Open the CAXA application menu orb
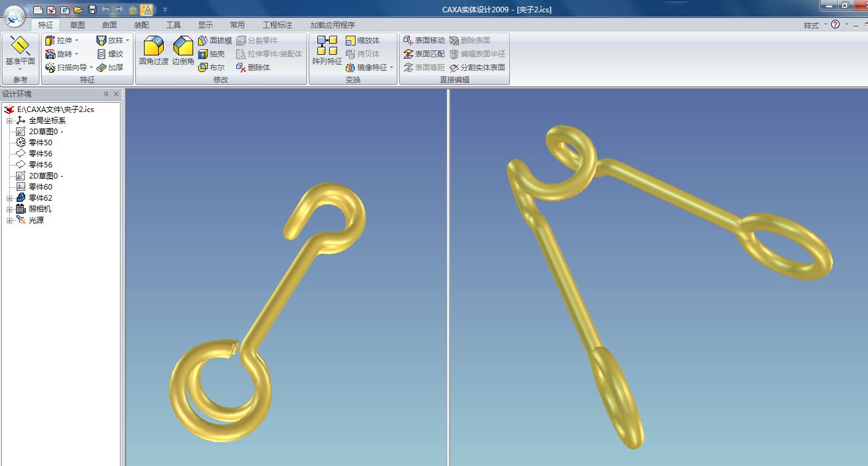Viewport: 868px width, 466px height. tap(14, 15)
